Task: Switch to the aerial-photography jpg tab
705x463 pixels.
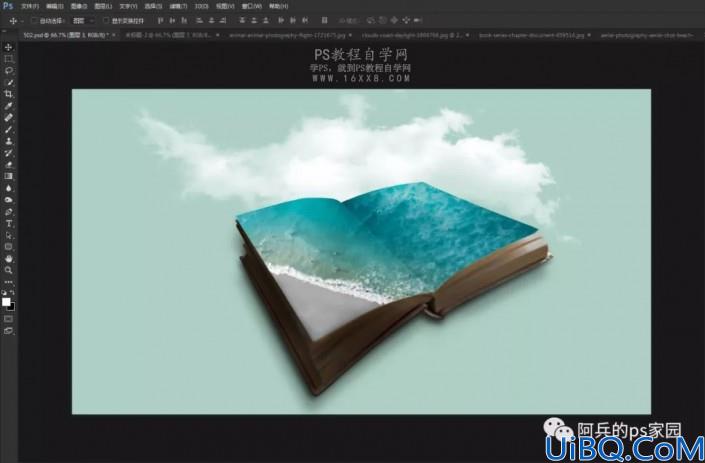Action: pos(647,35)
